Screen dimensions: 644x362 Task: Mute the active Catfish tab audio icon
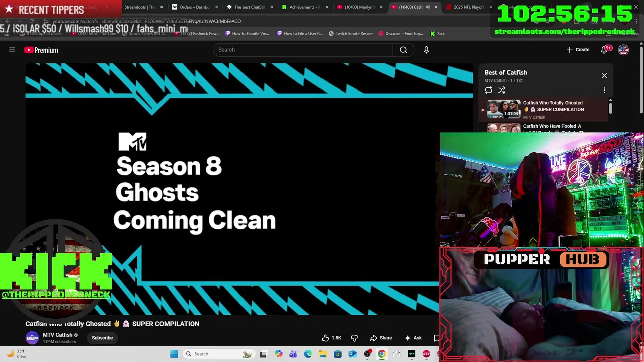coord(428,7)
